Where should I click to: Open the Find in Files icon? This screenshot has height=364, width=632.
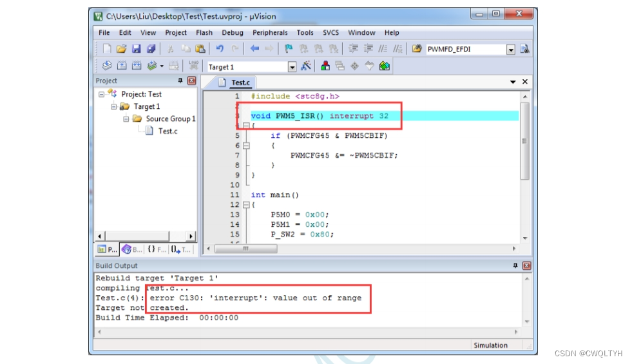pos(417,49)
